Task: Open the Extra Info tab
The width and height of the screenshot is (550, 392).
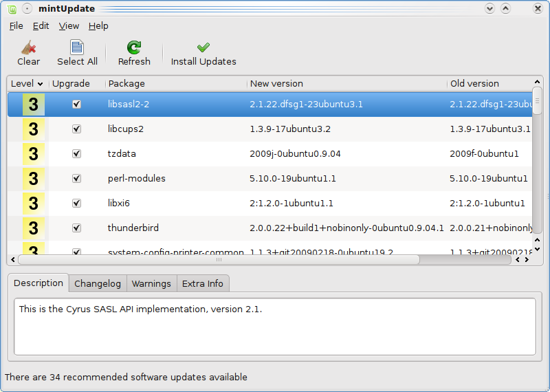Action: click(202, 284)
